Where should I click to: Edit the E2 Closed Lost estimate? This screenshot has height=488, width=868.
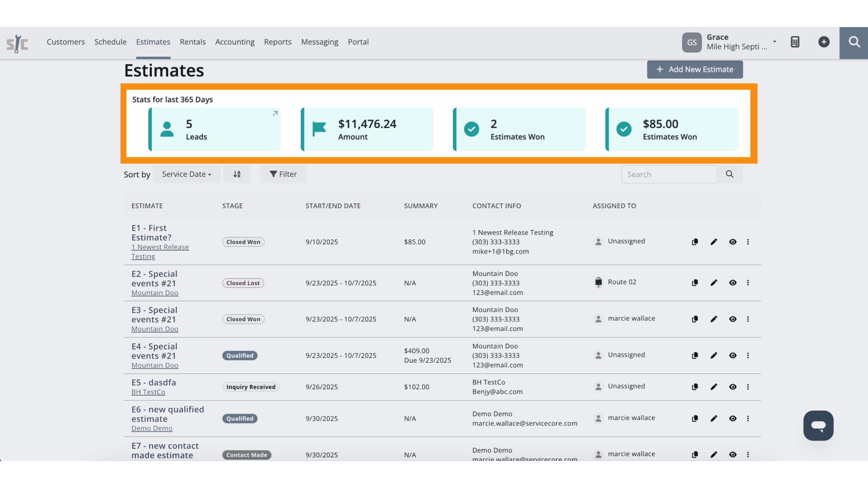tap(714, 283)
